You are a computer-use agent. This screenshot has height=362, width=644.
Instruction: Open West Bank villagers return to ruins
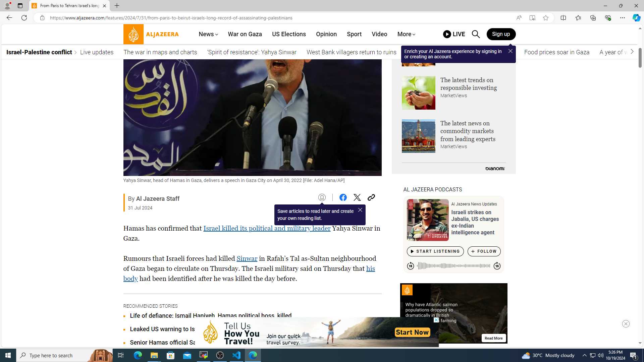tap(351, 52)
